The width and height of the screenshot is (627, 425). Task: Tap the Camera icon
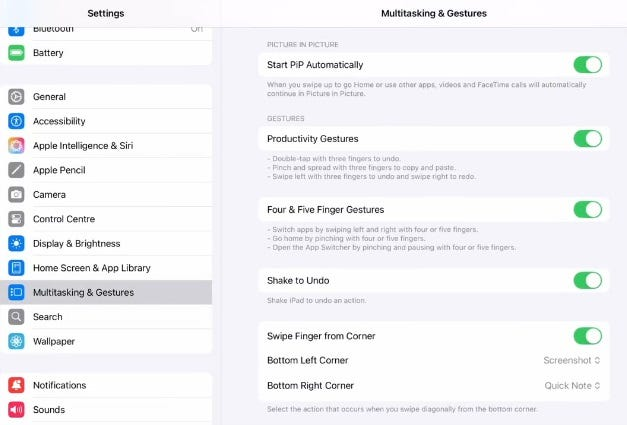coord(16,195)
